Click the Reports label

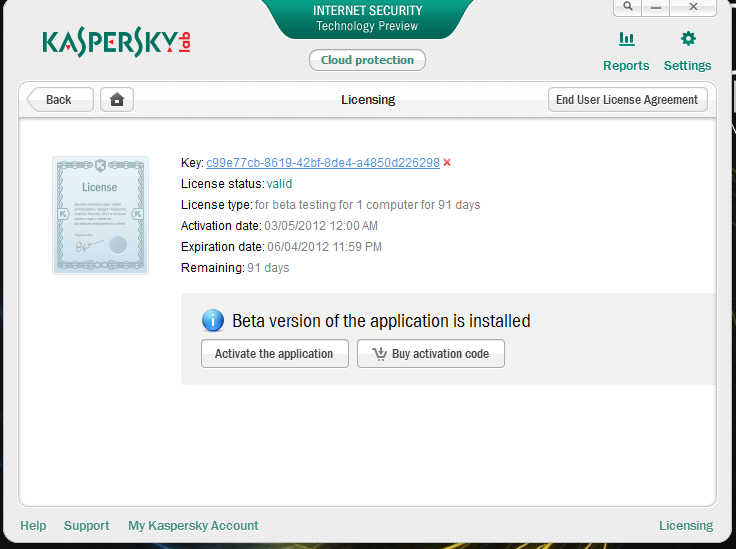(626, 65)
